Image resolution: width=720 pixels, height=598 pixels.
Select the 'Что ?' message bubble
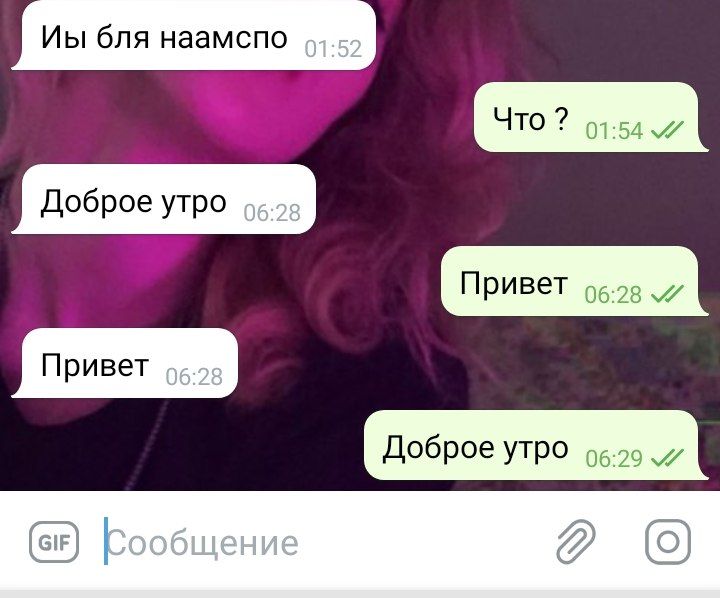coord(591,117)
